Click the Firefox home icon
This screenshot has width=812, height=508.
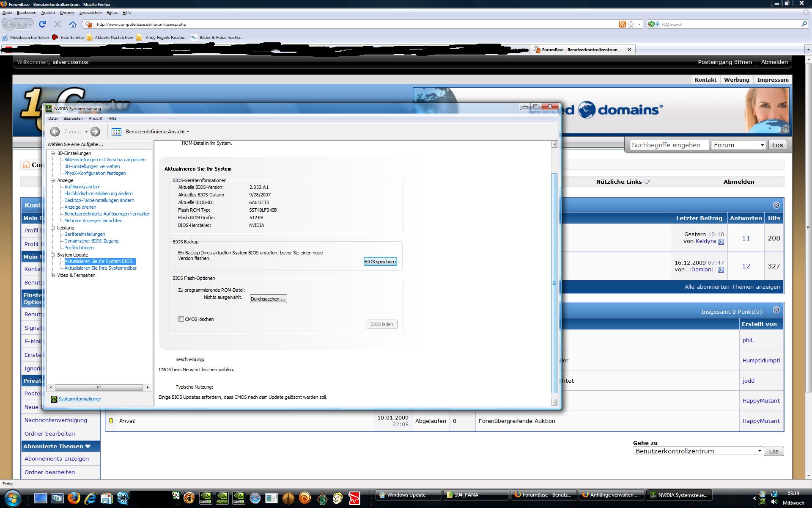[x=73, y=24]
